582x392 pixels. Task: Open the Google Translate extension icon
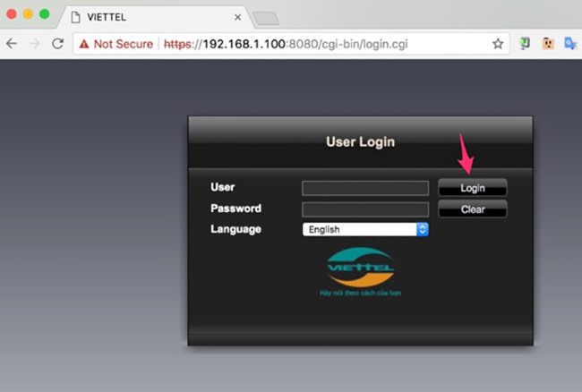[569, 43]
